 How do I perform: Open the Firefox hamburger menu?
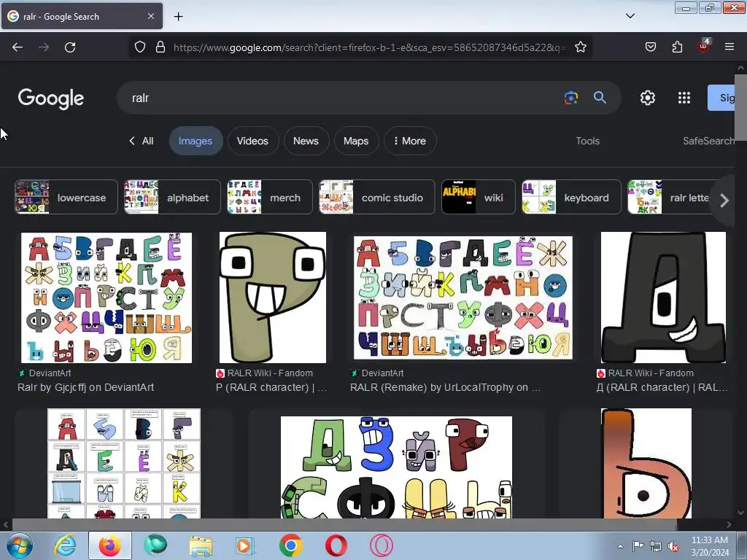point(729,47)
